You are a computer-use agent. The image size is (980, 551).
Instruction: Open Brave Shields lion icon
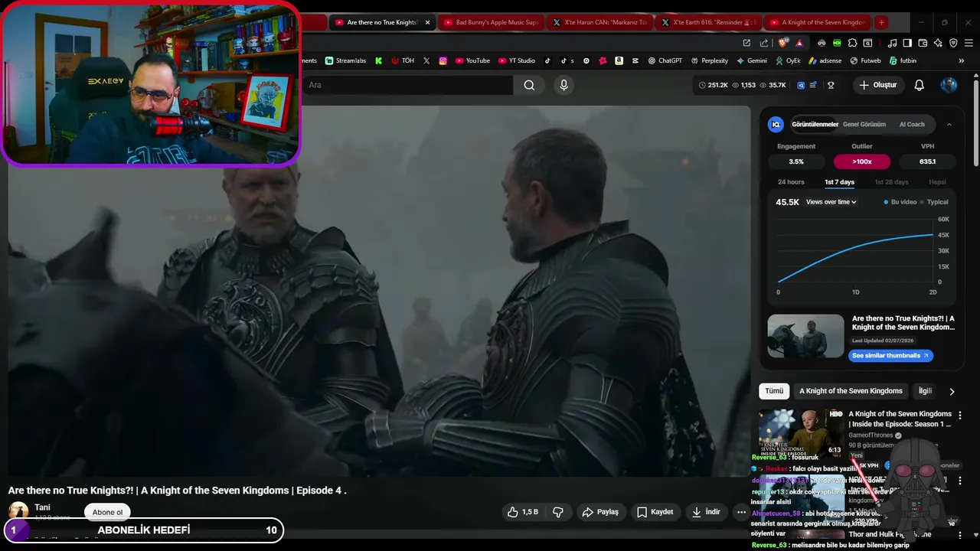[x=782, y=43]
